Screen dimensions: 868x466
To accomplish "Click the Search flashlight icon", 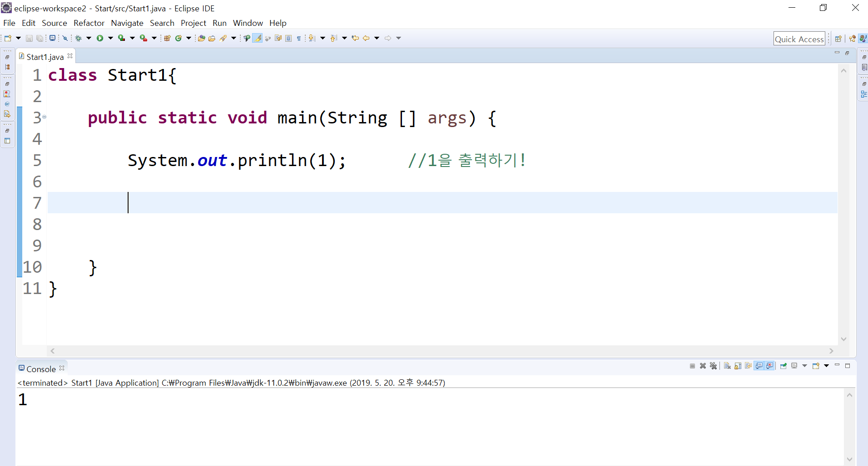I will (223, 38).
